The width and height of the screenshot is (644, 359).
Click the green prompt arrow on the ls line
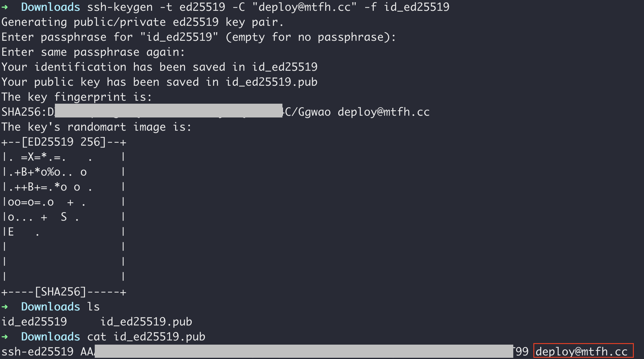pos(5,307)
